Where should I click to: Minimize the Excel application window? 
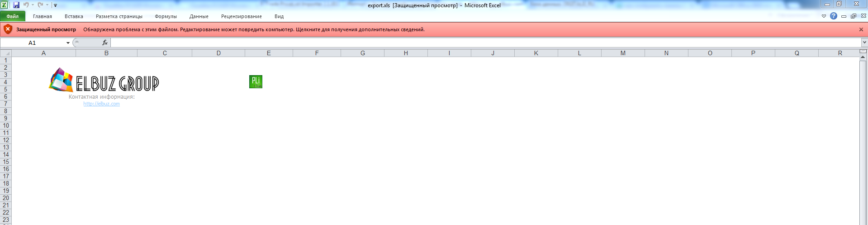click(827, 4)
